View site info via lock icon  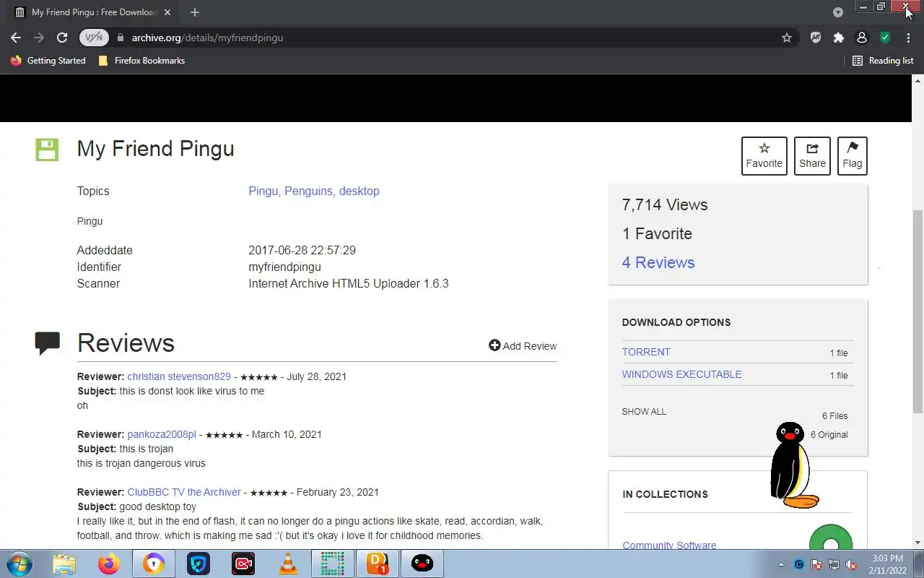coord(121,38)
